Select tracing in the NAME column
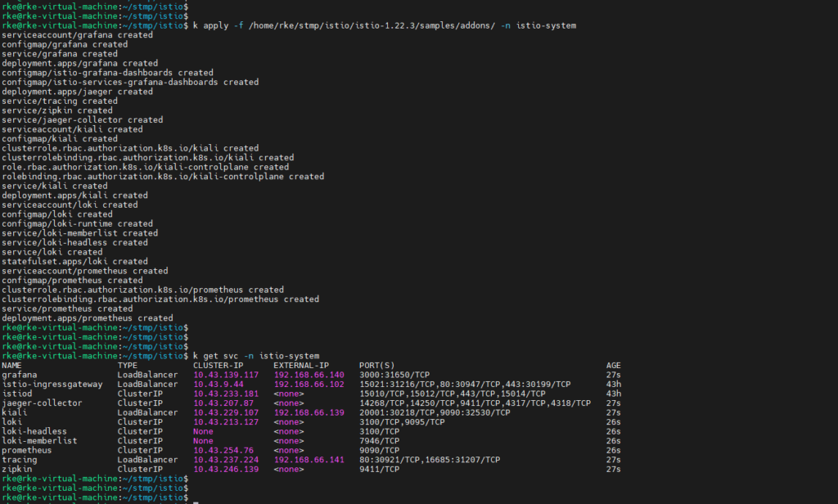The width and height of the screenshot is (838, 504). coord(20,460)
